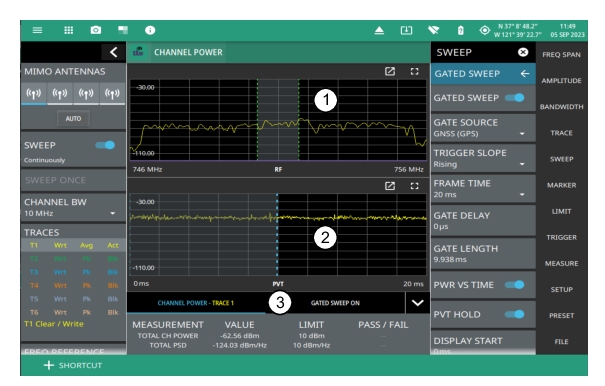Click the AUTO antenna button
The height and width of the screenshot is (386, 605).
click(x=73, y=119)
